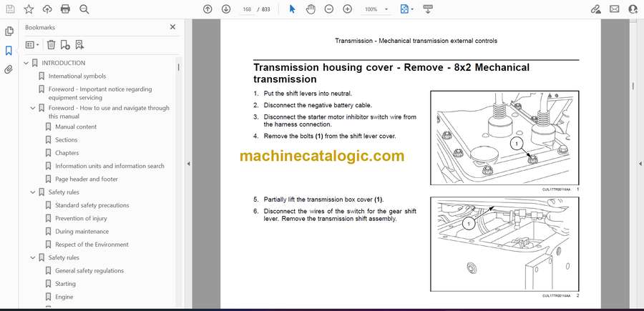This screenshot has height=311, width=644.
Task: Open International symbols bookmark
Action: click(77, 76)
